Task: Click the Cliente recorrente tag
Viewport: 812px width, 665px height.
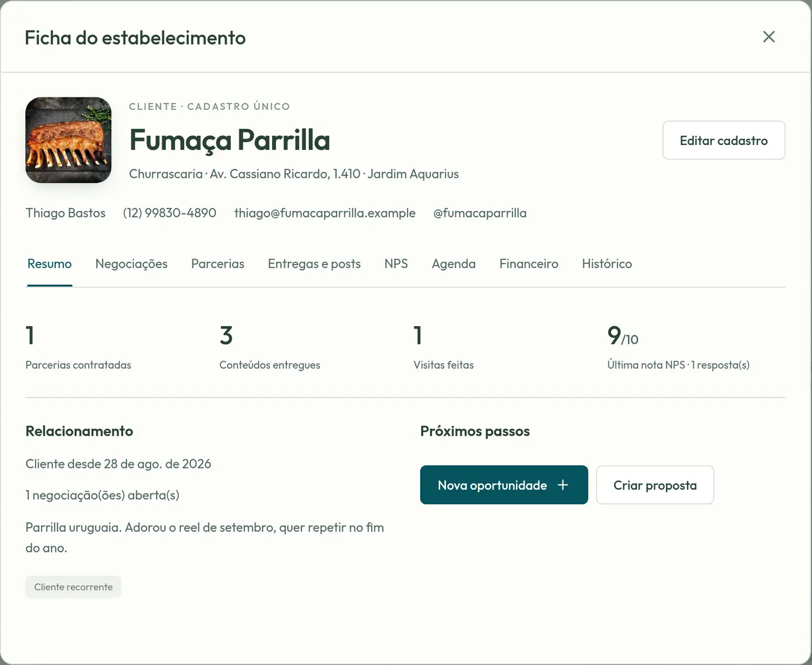Action: pyautogui.click(x=73, y=587)
